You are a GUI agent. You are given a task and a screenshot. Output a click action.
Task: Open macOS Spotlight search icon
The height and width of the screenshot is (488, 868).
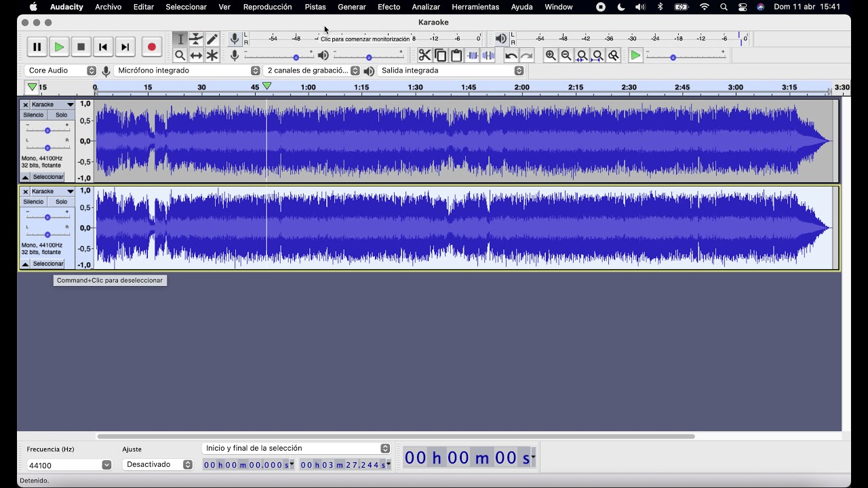(x=724, y=7)
